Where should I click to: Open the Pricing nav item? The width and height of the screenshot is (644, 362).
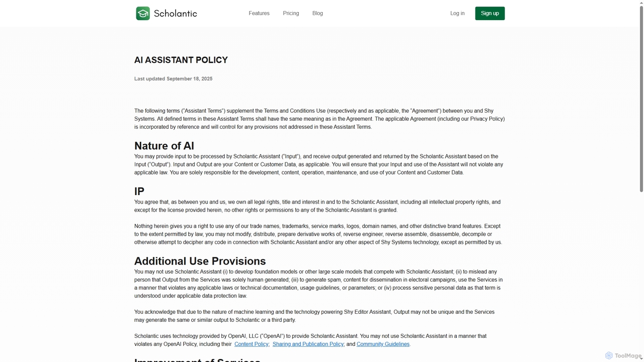[x=291, y=13]
